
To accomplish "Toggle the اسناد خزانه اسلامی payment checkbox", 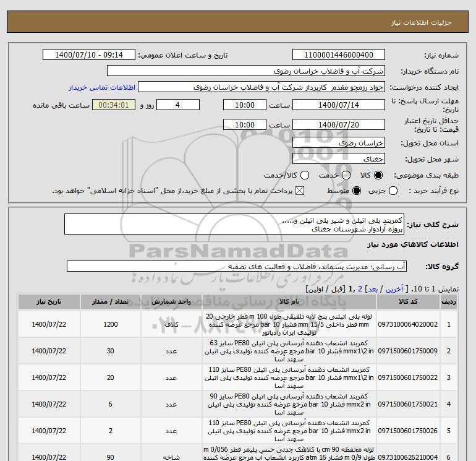I will (x=300, y=191).
